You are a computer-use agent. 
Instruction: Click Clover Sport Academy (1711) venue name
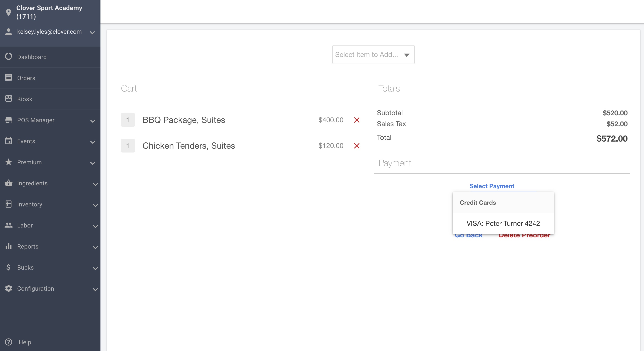click(x=49, y=12)
